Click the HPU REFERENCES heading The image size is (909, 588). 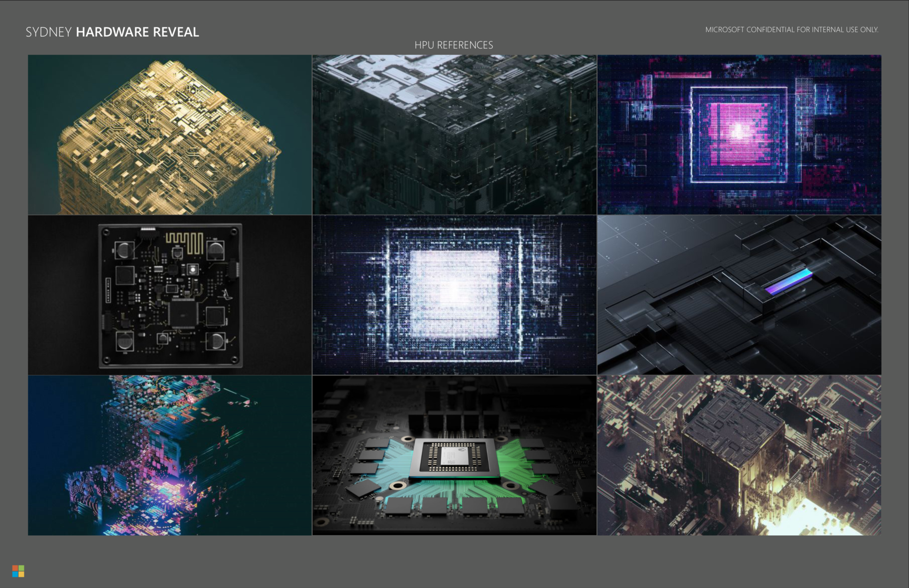click(453, 45)
